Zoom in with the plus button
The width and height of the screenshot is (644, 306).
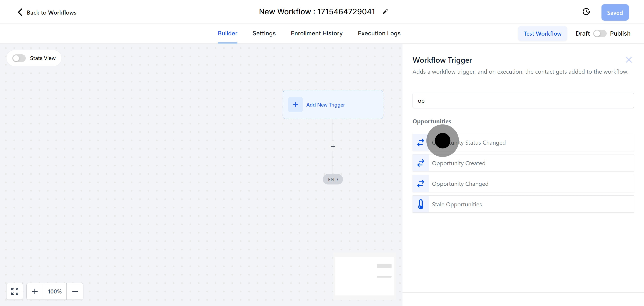[35, 291]
